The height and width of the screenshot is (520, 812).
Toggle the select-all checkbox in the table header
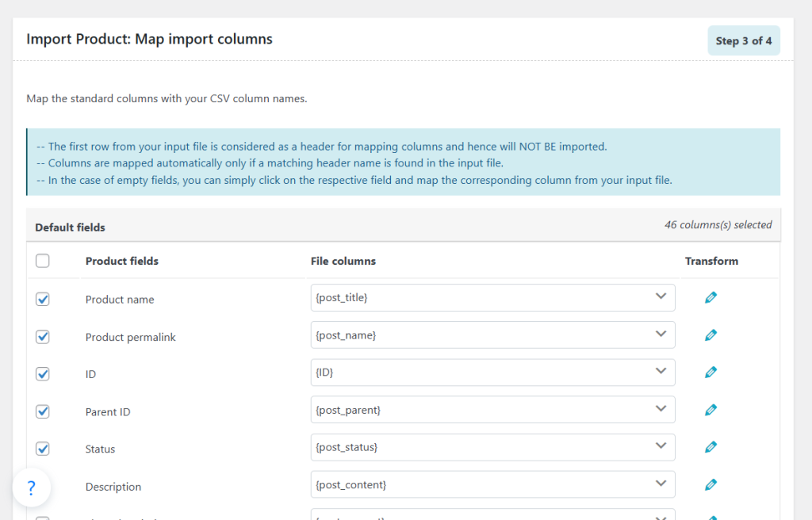coord(42,260)
